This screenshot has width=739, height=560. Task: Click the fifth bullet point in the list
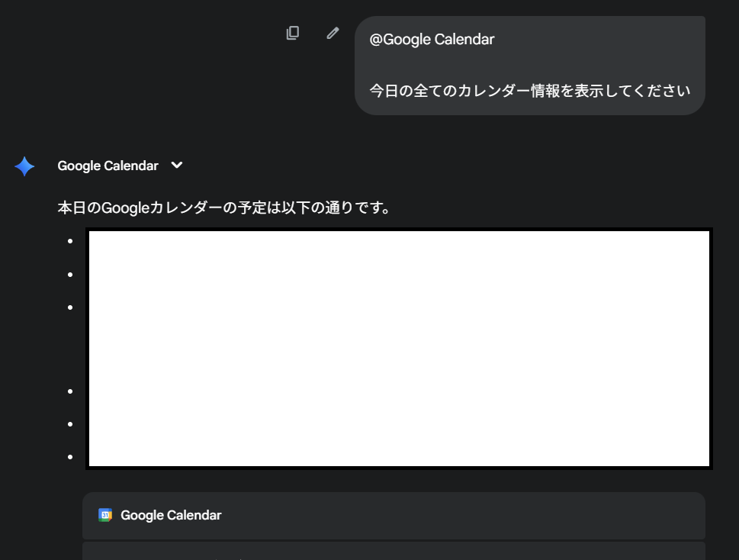pyautogui.click(x=70, y=424)
